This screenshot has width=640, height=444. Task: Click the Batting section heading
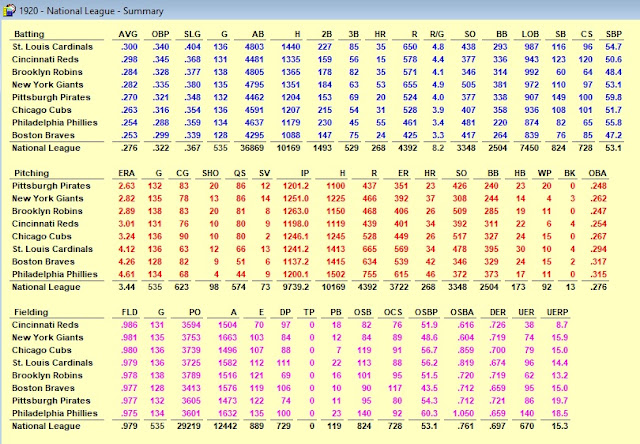click(x=29, y=34)
